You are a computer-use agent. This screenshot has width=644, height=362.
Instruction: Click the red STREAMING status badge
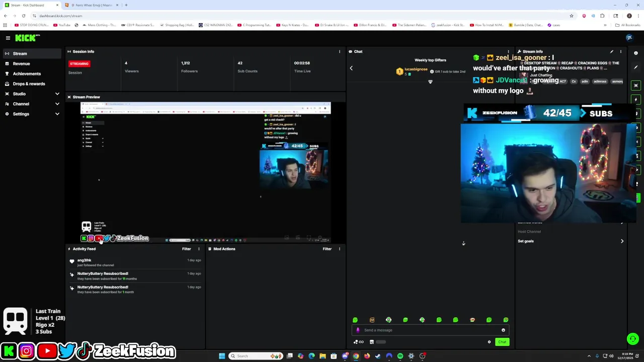[79, 64]
